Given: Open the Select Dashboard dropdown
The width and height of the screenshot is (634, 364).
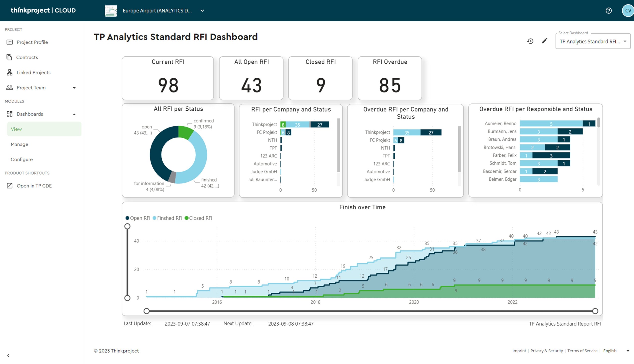Looking at the screenshot, I should click(592, 42).
